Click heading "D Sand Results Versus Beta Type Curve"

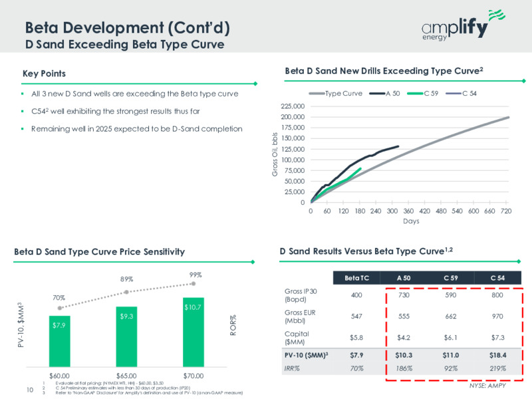click(366, 251)
